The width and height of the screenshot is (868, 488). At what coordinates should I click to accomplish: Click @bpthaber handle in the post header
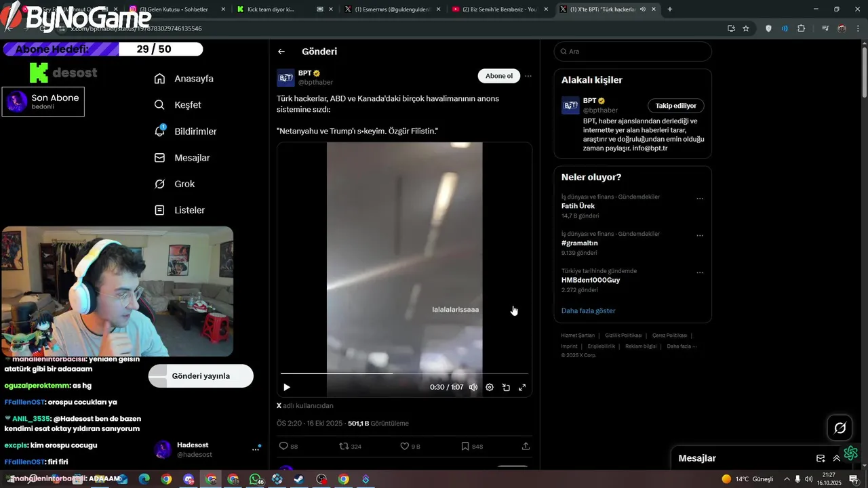[315, 83]
